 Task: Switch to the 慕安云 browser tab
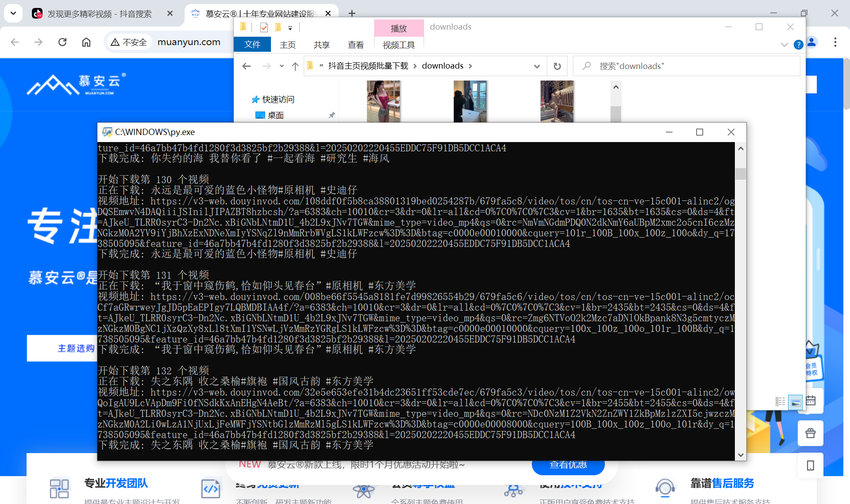coord(259,14)
